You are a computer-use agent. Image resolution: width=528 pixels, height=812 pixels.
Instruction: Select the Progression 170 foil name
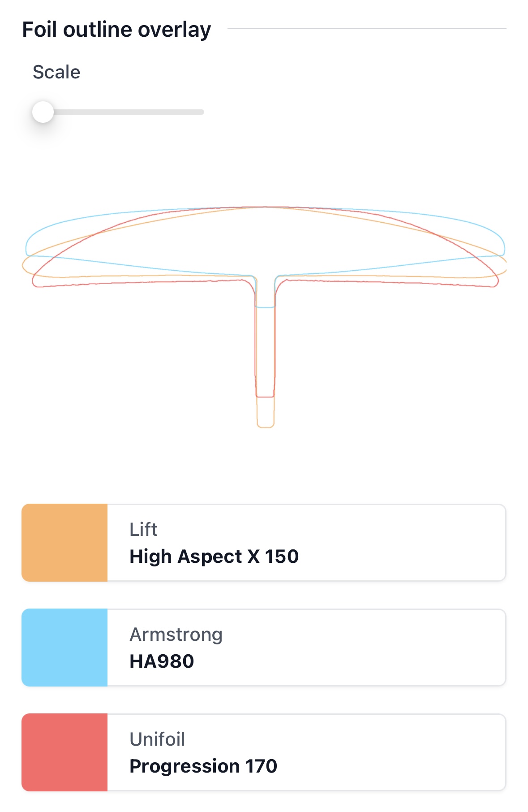[203, 766]
